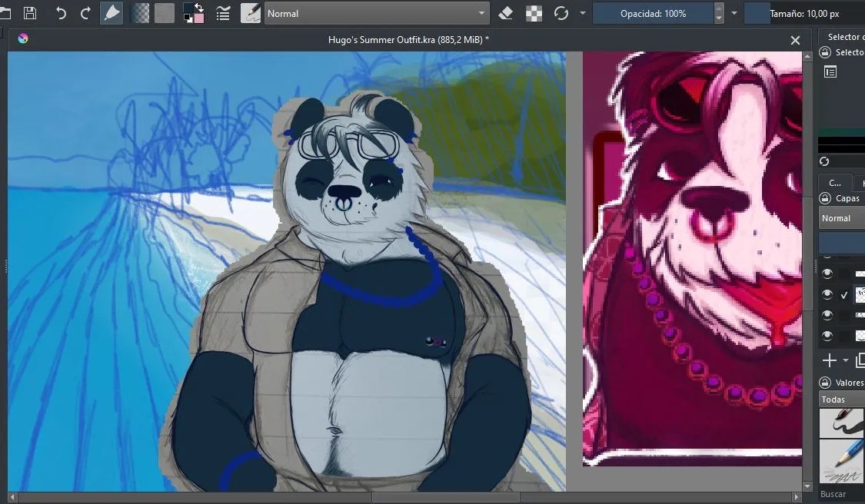Expand the arrow next to reload preset
Screen dimensions: 865x504
coord(583,13)
